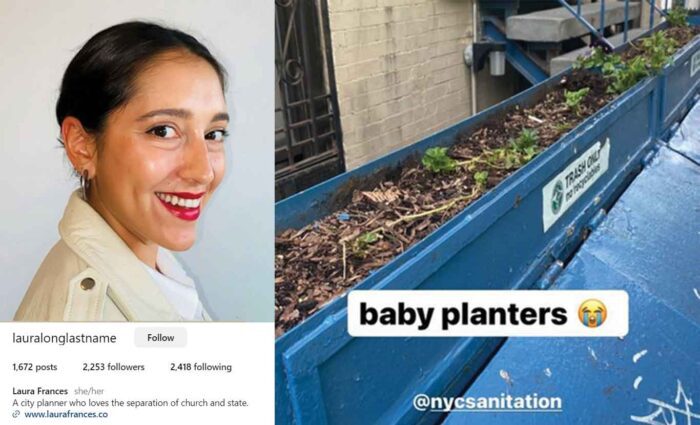Click the 1,672 posts count

(x=35, y=367)
